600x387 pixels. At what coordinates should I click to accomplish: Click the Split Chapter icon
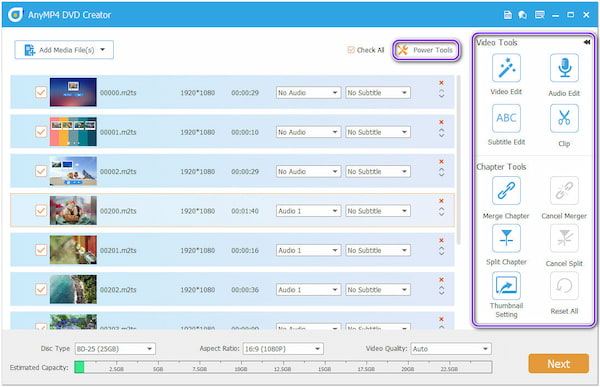click(506, 238)
